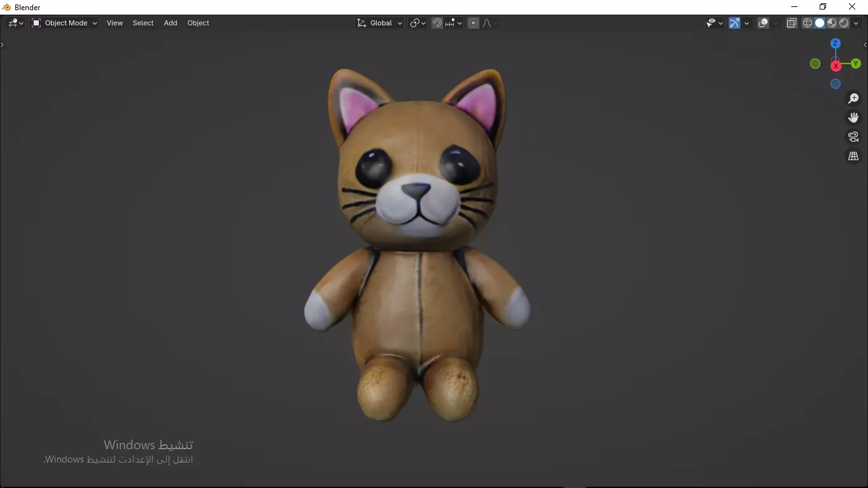The image size is (868, 488).
Task: Open the Object Mode dropdown
Action: click(64, 23)
